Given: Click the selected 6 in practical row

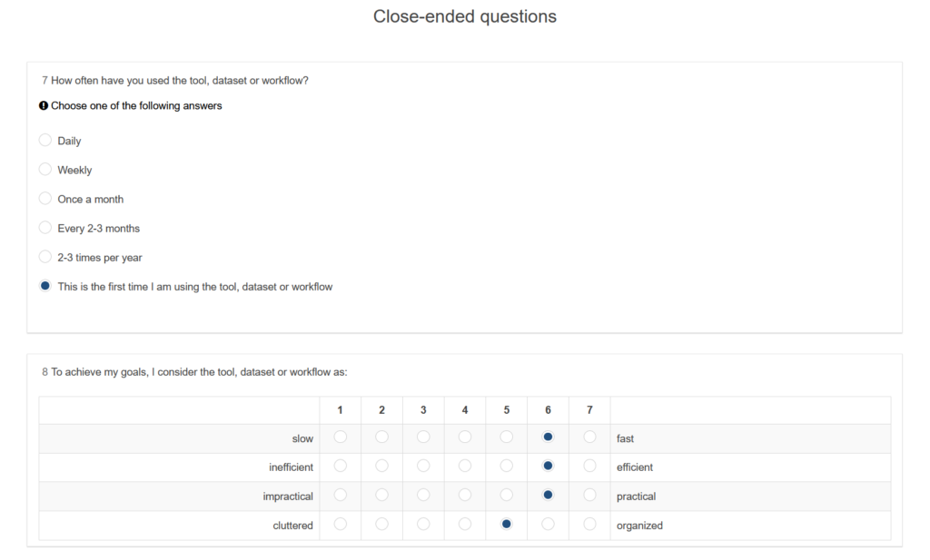Looking at the screenshot, I should click(x=548, y=496).
